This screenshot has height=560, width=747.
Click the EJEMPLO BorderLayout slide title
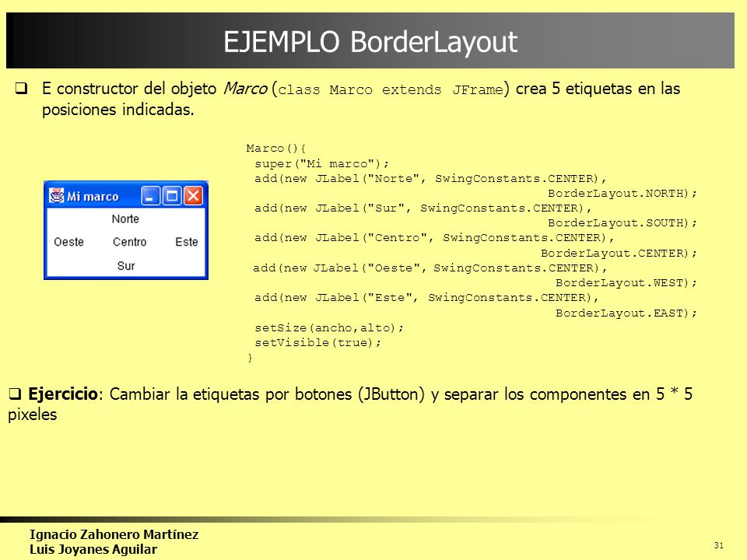click(x=370, y=42)
